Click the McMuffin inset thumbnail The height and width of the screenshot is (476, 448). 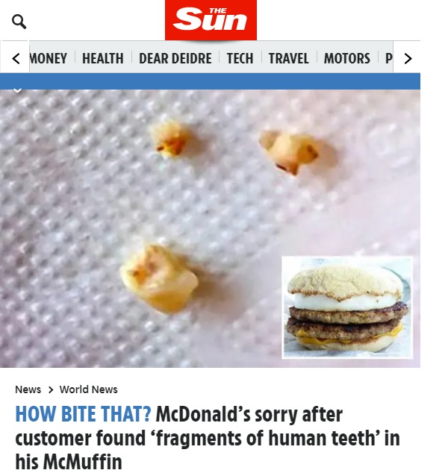(347, 307)
